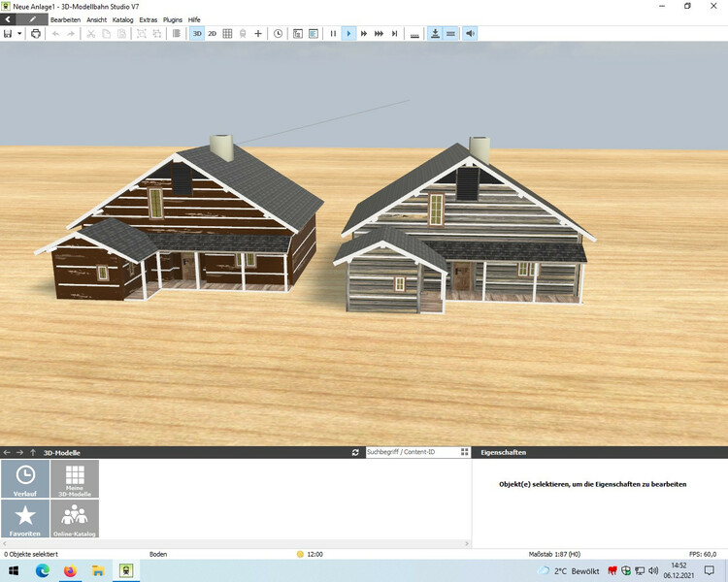Open Firefox from the taskbar
The width and height of the screenshot is (728, 582).
tap(70, 571)
